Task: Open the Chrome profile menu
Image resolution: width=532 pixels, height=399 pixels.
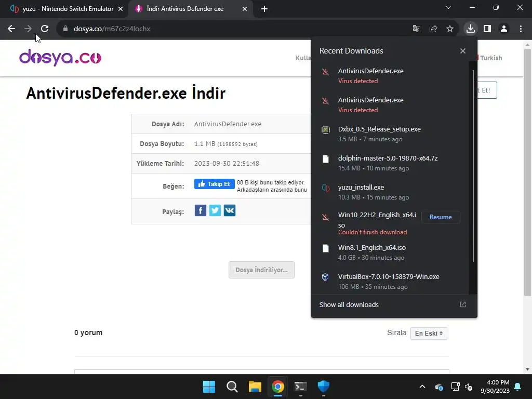Action: (x=504, y=29)
